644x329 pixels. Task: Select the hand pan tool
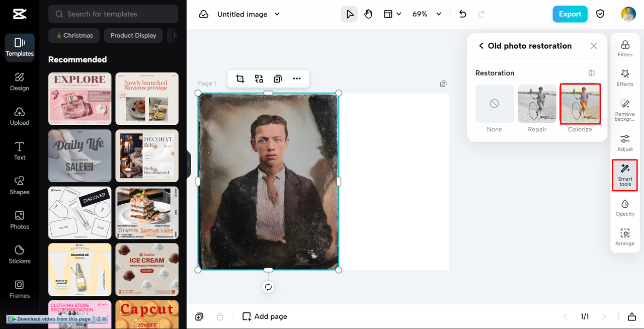click(x=368, y=14)
